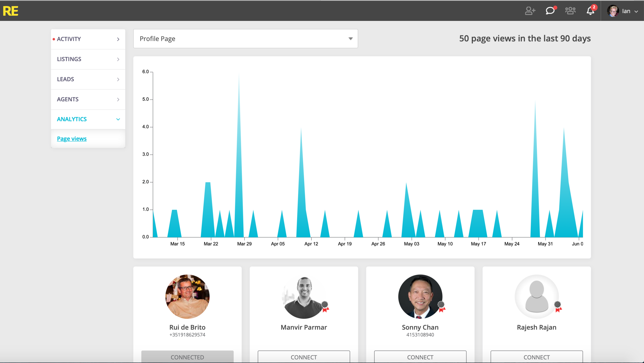644x363 pixels.
Task: Open the groups people icon
Action: 570,11
